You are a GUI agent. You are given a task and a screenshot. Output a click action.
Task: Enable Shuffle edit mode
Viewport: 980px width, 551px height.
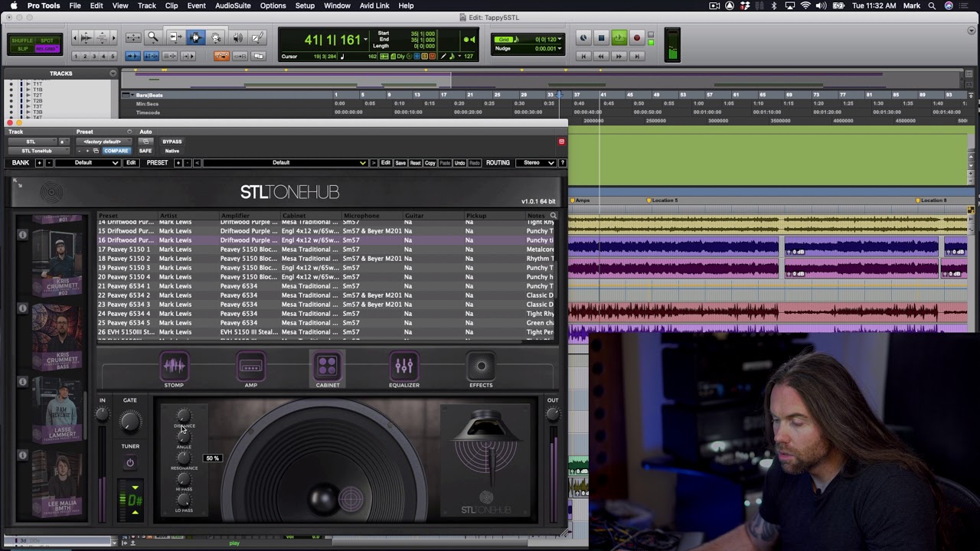pyautogui.click(x=23, y=41)
